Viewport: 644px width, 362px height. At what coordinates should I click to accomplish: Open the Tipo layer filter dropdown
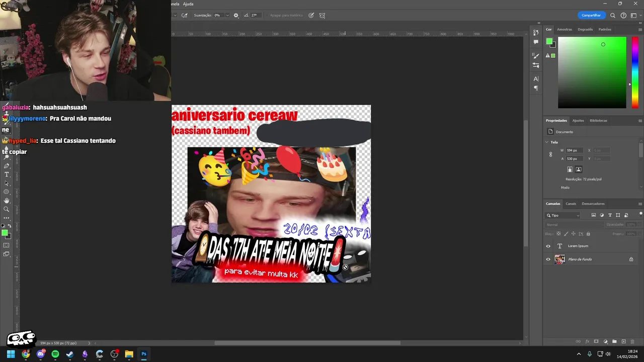pyautogui.click(x=563, y=215)
